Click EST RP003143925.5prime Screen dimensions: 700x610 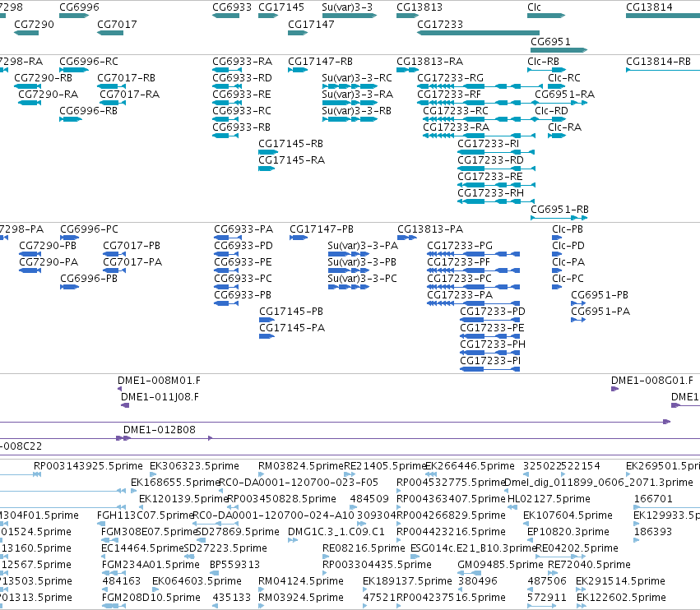88,466
